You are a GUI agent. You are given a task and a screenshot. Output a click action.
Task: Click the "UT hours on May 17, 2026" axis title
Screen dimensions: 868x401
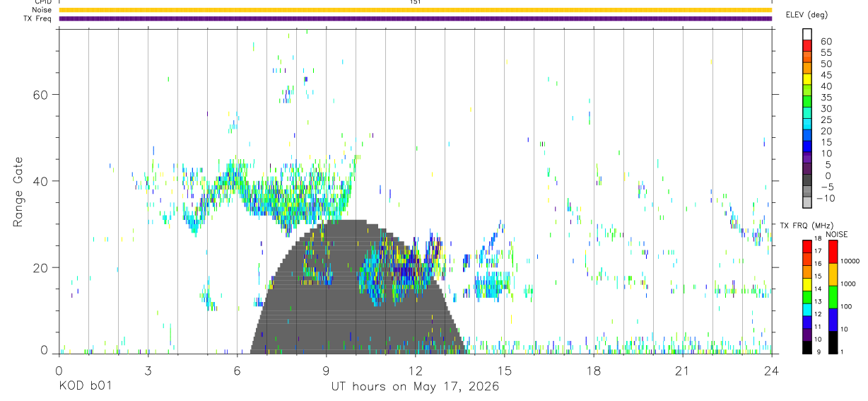point(415,386)
